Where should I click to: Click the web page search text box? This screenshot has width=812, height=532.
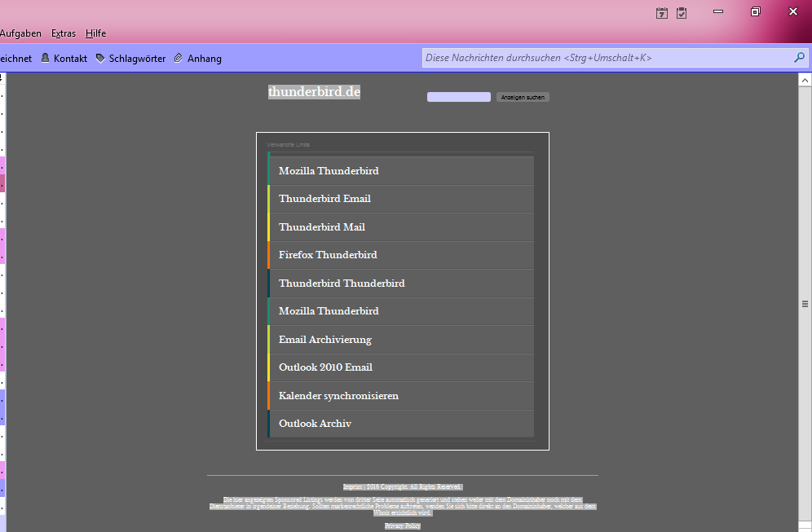click(x=459, y=97)
